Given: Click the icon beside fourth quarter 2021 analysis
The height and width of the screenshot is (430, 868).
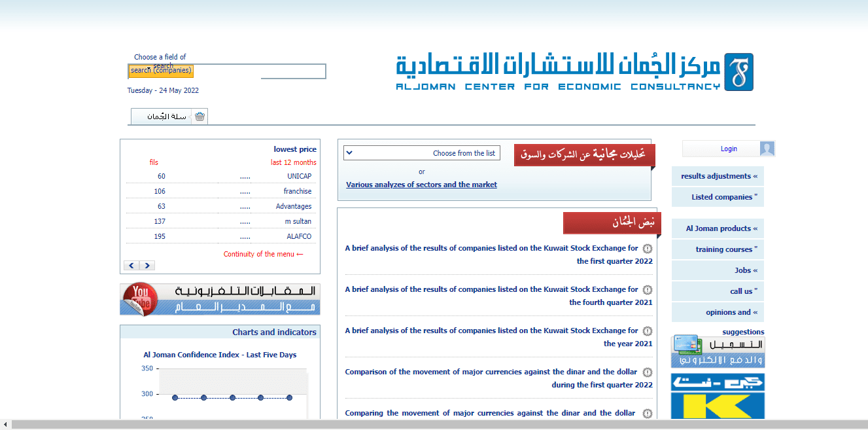Looking at the screenshot, I should [647, 290].
